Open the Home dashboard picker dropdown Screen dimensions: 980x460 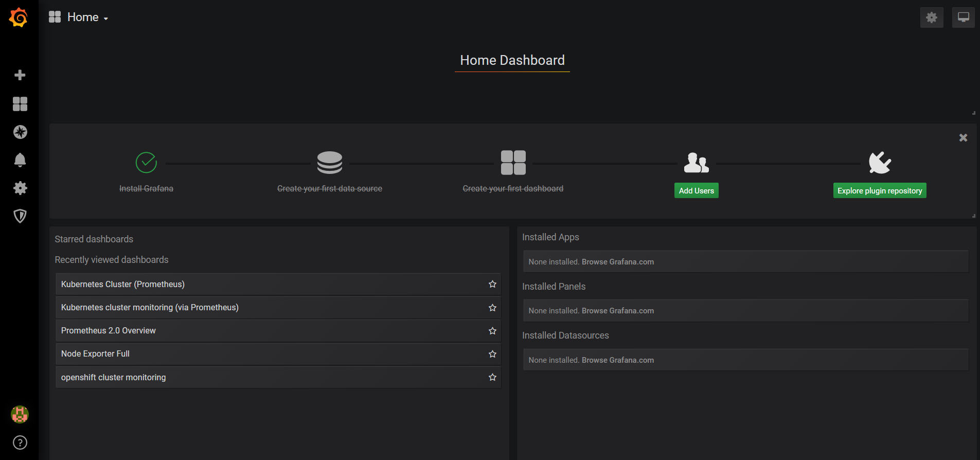[87, 17]
